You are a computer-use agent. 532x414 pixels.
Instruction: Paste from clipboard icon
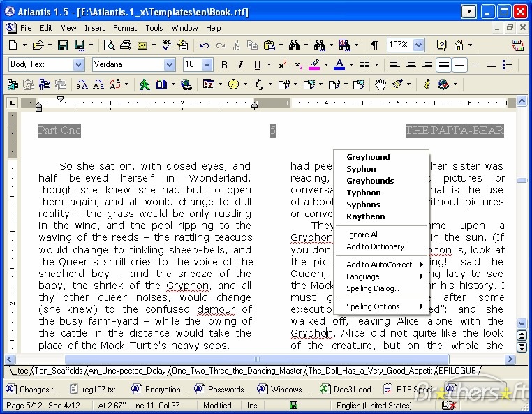(269, 45)
